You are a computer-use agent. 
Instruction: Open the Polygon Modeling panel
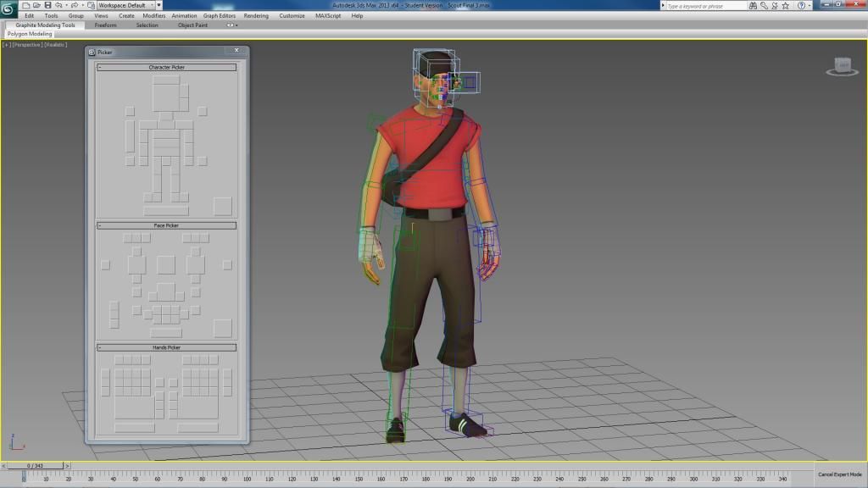coord(30,34)
